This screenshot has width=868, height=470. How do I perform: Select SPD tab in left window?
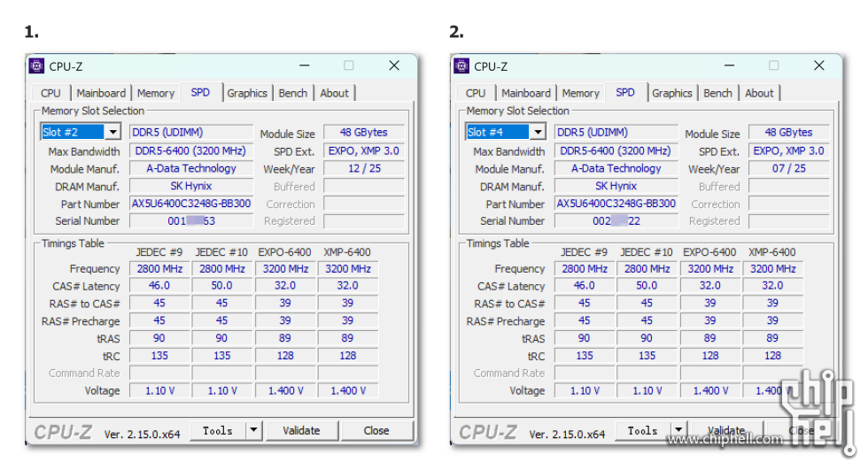point(200,92)
